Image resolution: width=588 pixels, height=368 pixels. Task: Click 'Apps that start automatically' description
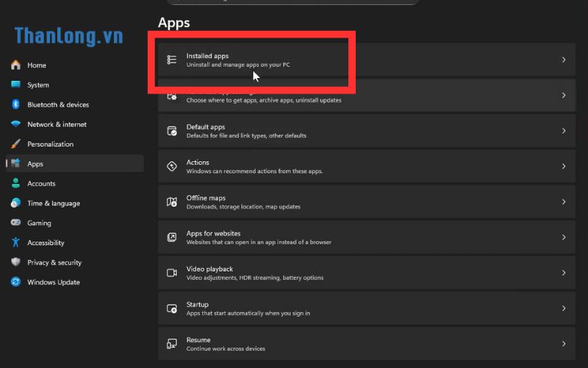coord(248,314)
